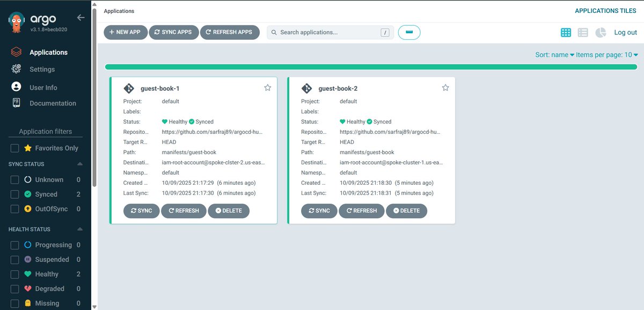Click the Argo octopus logo
Screen dimensions: 644x310
click(x=16, y=23)
